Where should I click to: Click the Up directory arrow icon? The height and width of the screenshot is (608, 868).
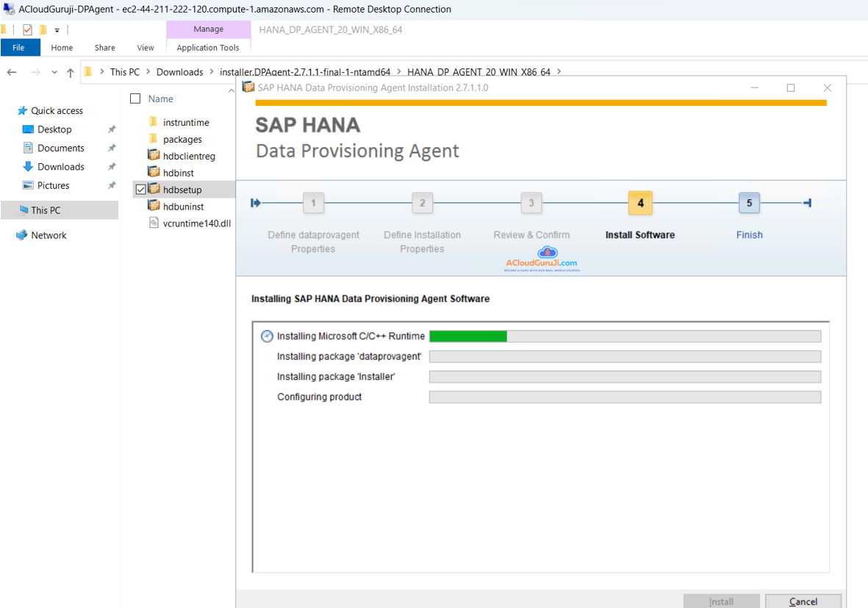[71, 72]
